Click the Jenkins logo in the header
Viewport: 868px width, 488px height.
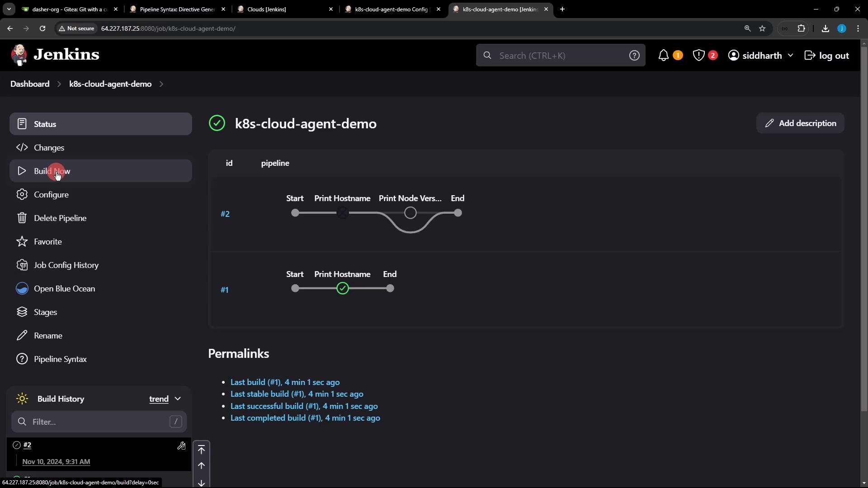[x=55, y=55]
